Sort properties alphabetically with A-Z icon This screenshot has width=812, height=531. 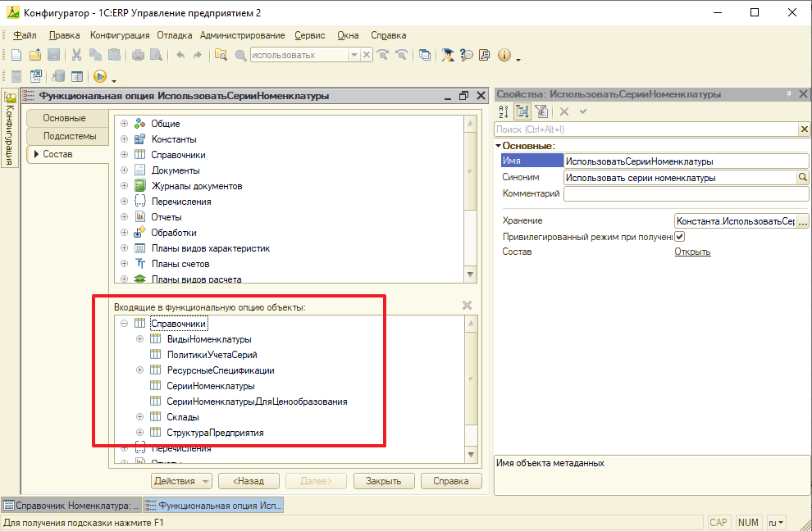click(x=504, y=111)
